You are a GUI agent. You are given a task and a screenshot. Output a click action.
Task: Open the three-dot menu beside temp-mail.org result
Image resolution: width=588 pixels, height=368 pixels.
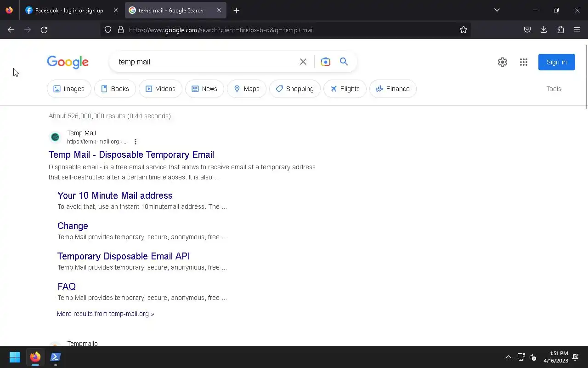pos(135,142)
